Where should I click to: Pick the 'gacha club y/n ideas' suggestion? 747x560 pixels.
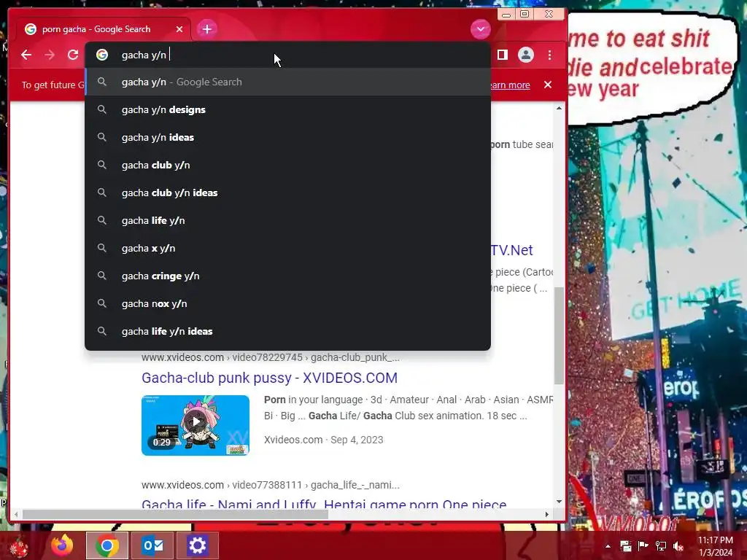[x=287, y=192]
